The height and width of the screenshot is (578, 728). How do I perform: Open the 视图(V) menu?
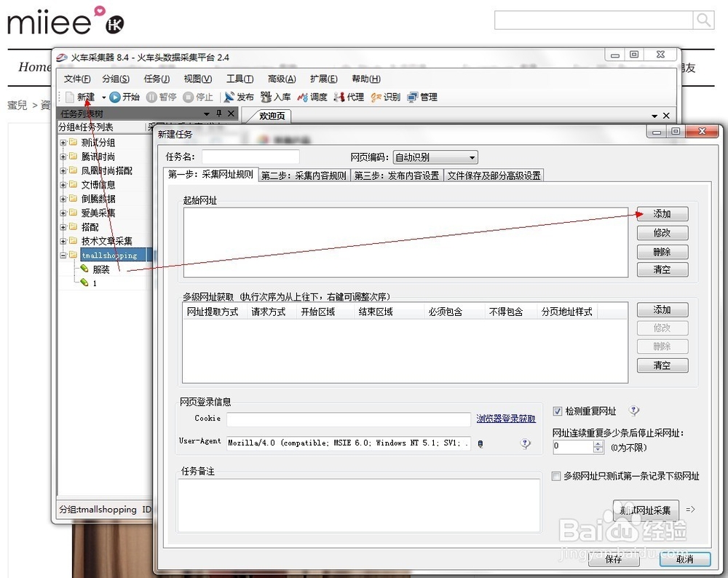pos(198,79)
